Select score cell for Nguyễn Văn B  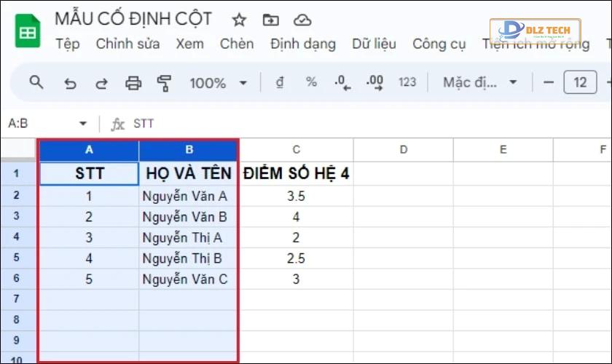(297, 216)
